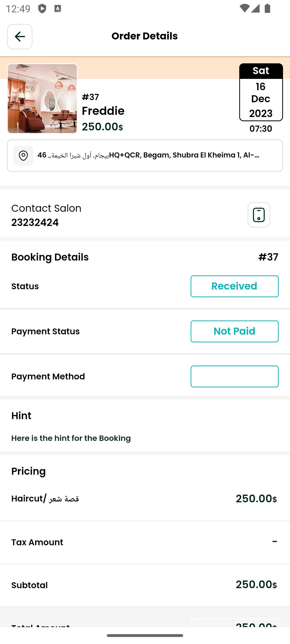Open the salon interior photo
This screenshot has width=290, height=644.
pos(42,98)
